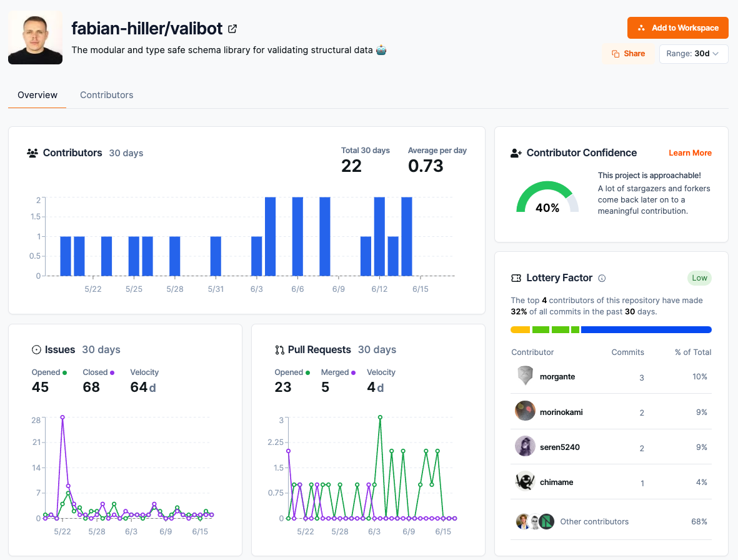The width and height of the screenshot is (738, 560).
Task: Select the Overview tab
Action: (37, 95)
